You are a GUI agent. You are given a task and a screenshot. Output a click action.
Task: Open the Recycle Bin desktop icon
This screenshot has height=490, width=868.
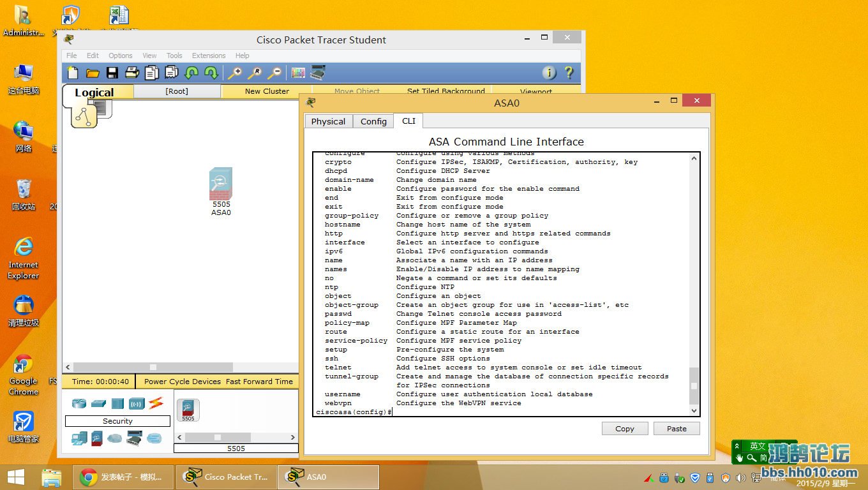coord(24,195)
